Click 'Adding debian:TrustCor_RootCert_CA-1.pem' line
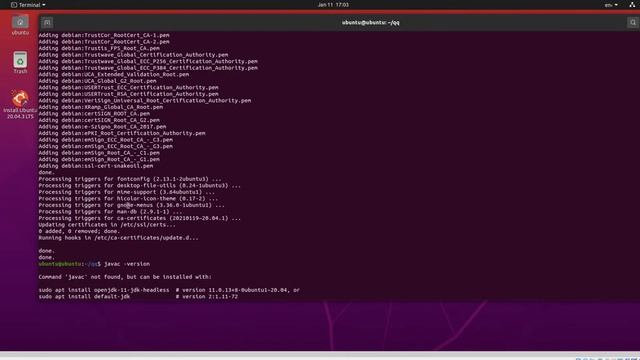 (104, 36)
